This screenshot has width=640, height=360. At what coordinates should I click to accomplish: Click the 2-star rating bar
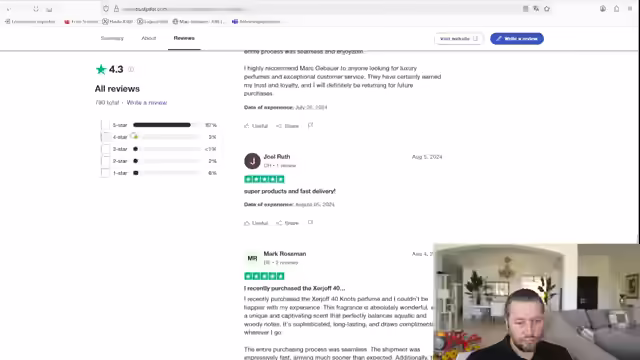pos(167,161)
